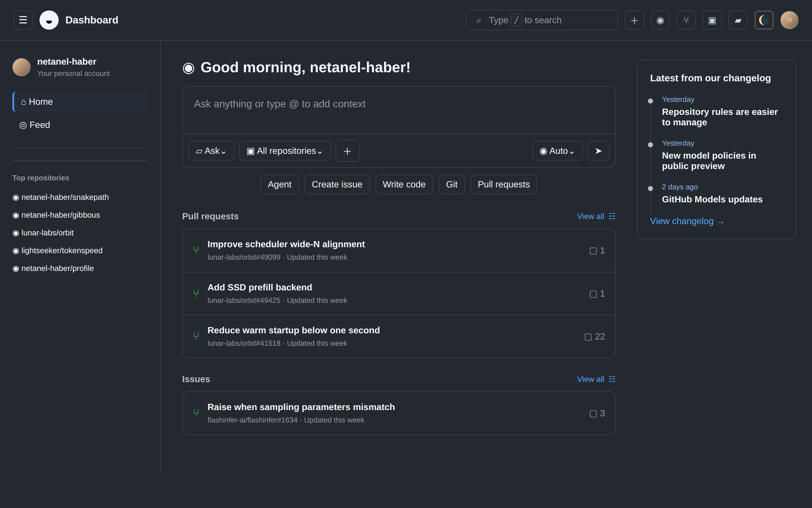The image size is (812, 508).
Task: Click the 22 comments count on Reduce warm startup
Action: point(595,337)
